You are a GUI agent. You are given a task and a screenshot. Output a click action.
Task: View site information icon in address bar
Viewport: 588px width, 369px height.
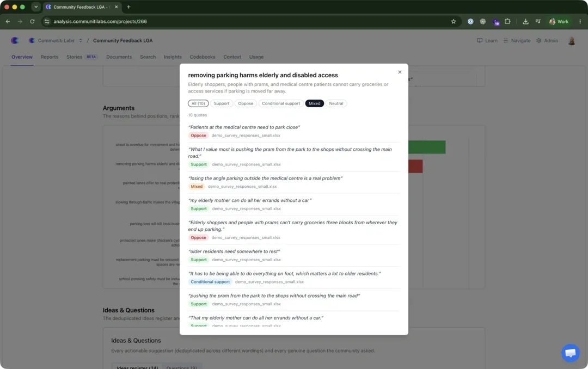[47, 21]
